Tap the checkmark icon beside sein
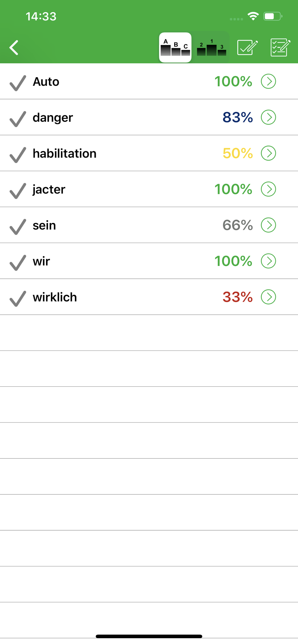Screen dimensions: 298x644 [18, 226]
